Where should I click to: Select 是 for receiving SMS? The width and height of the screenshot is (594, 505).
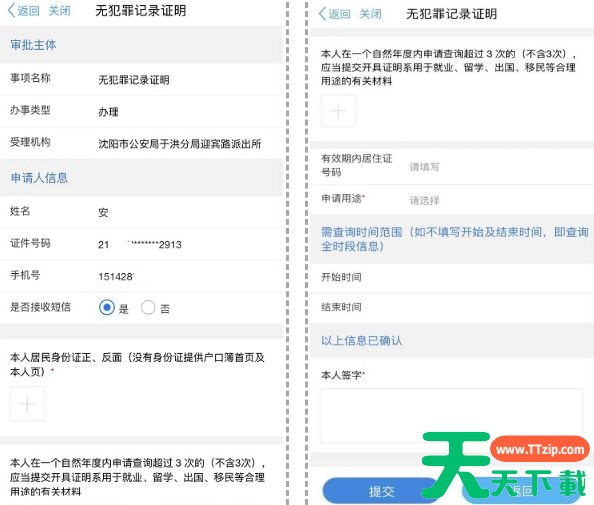[107, 307]
